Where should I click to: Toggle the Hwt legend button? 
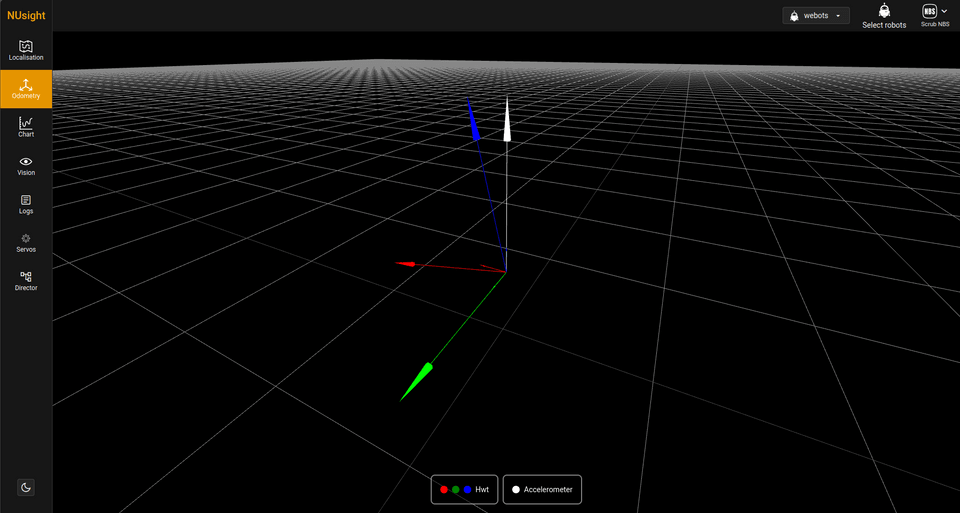tap(465, 490)
